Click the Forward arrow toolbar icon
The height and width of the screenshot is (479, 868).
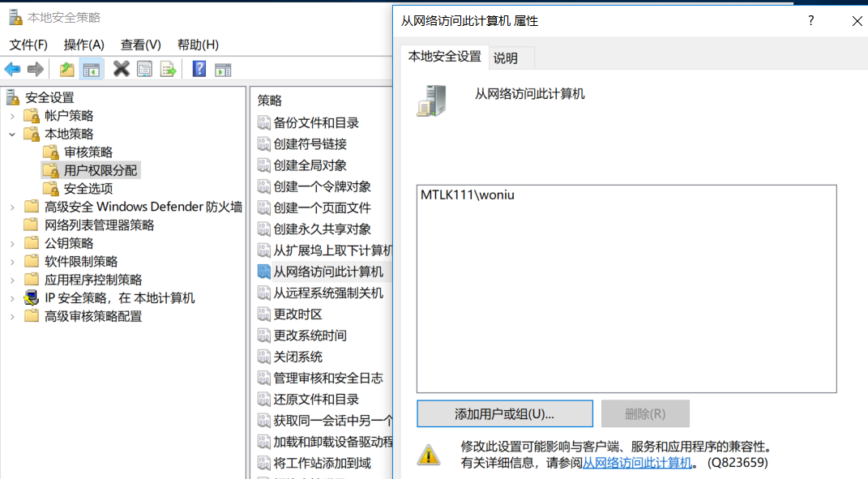click(x=36, y=69)
